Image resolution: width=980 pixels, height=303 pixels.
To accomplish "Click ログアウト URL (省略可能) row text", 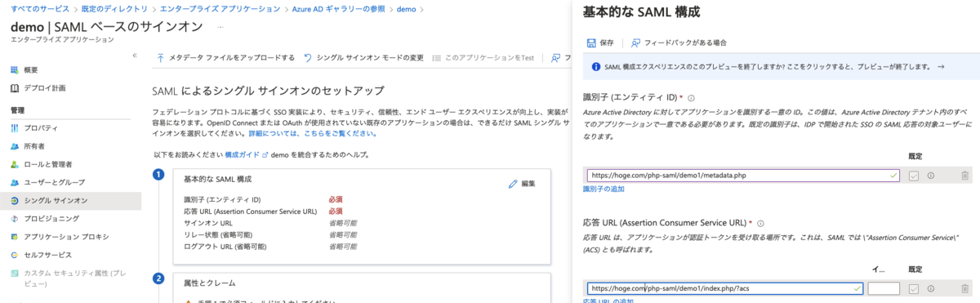I will pyautogui.click(x=226, y=246).
